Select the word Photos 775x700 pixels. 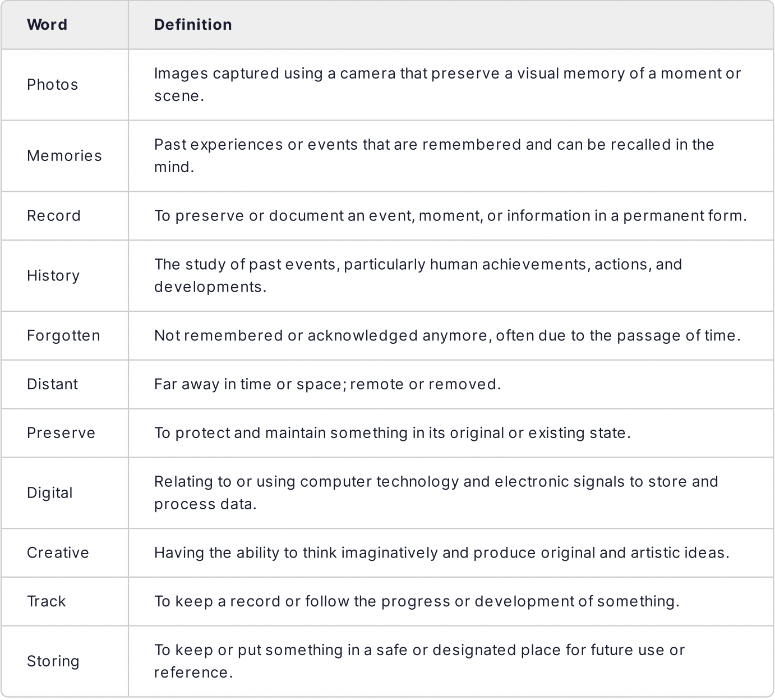tap(52, 85)
